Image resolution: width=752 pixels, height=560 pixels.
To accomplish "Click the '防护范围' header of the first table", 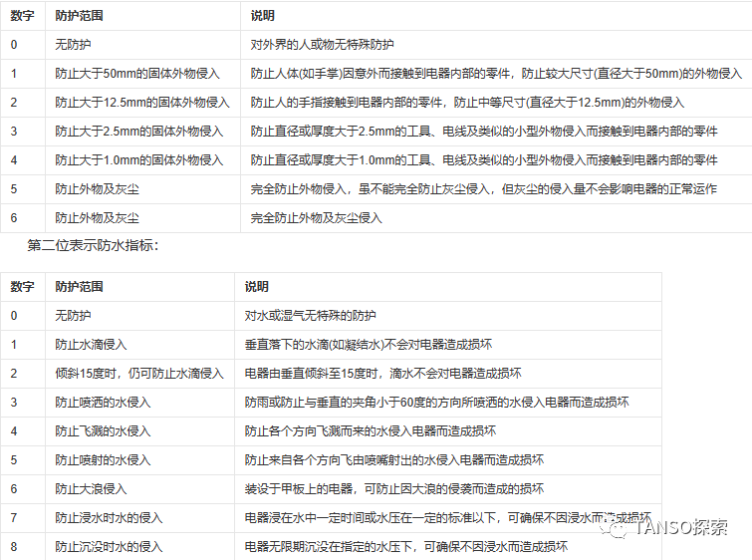I will pyautogui.click(x=79, y=16).
